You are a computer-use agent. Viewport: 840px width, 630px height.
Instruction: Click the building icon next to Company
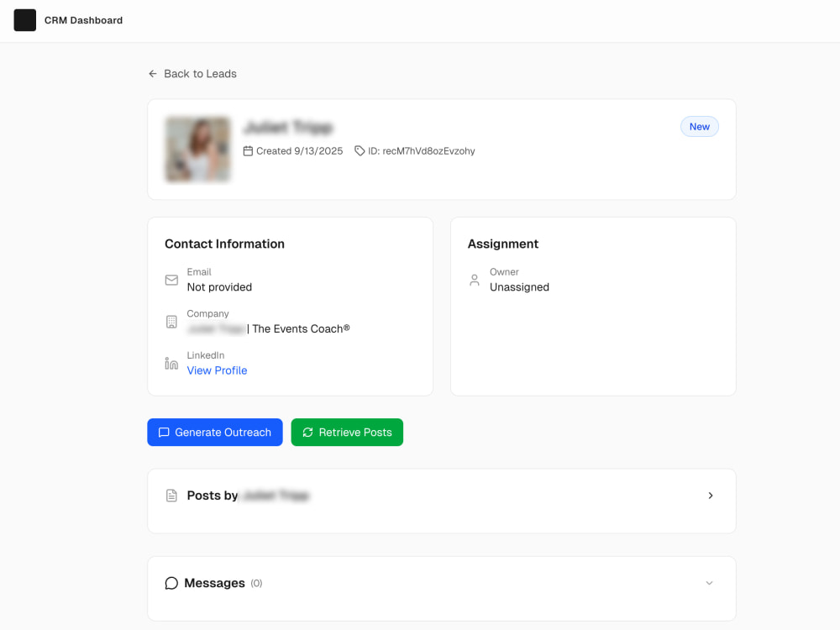pyautogui.click(x=171, y=322)
